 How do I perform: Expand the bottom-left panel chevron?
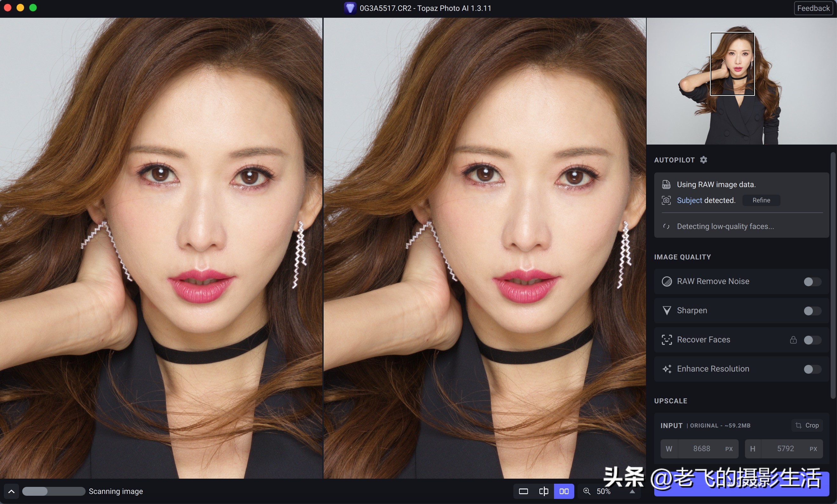(x=11, y=491)
